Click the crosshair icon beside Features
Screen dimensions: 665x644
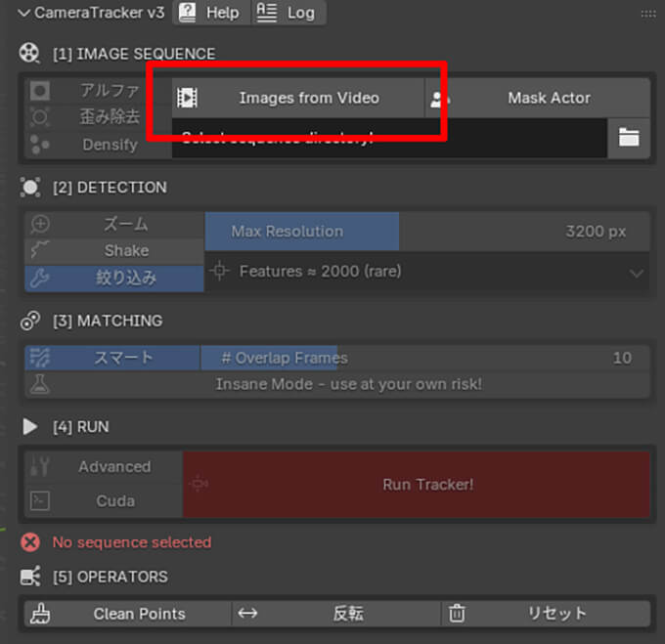pyautogui.click(x=219, y=271)
